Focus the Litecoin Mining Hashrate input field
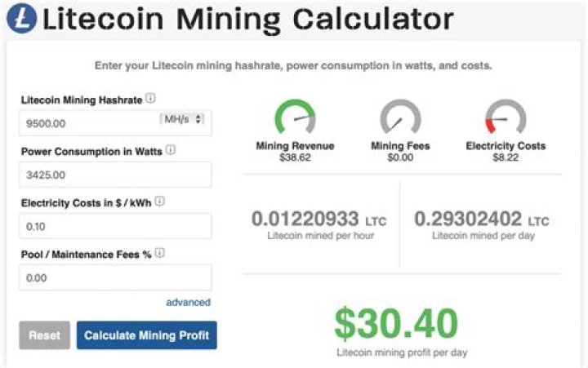 pos(86,122)
